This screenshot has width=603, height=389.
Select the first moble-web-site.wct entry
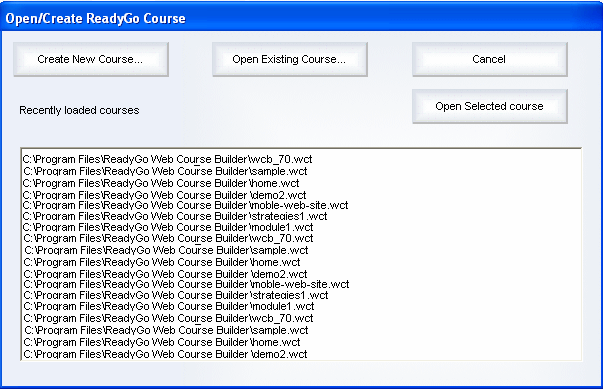(x=185, y=205)
